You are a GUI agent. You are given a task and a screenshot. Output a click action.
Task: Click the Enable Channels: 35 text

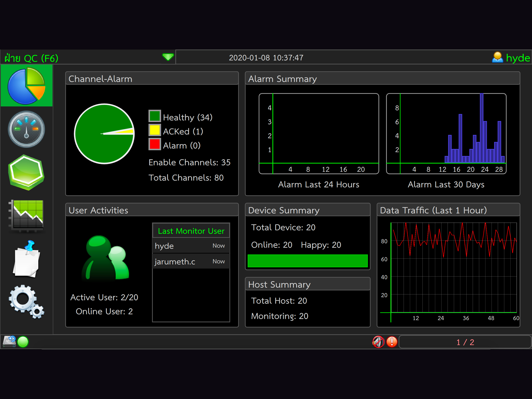point(189,162)
